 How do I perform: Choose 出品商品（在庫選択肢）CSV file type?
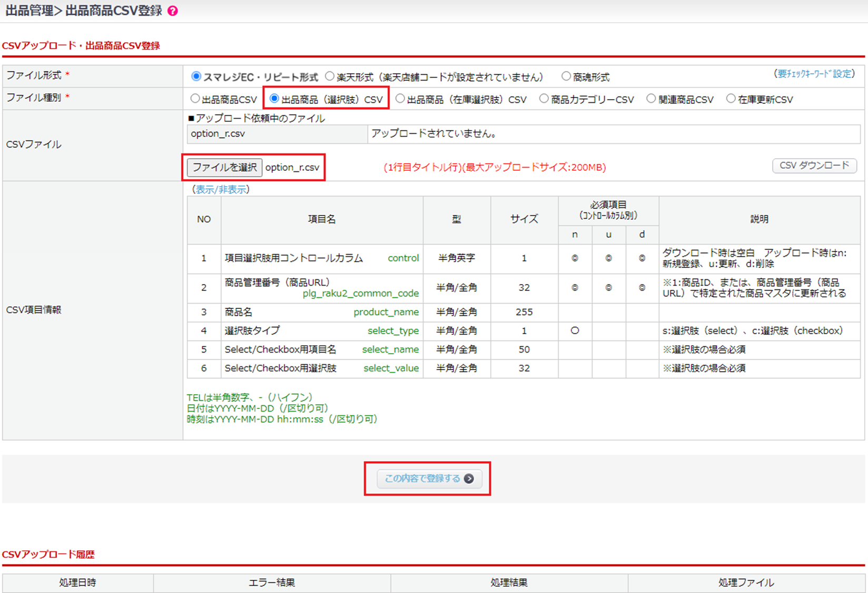coord(400,99)
